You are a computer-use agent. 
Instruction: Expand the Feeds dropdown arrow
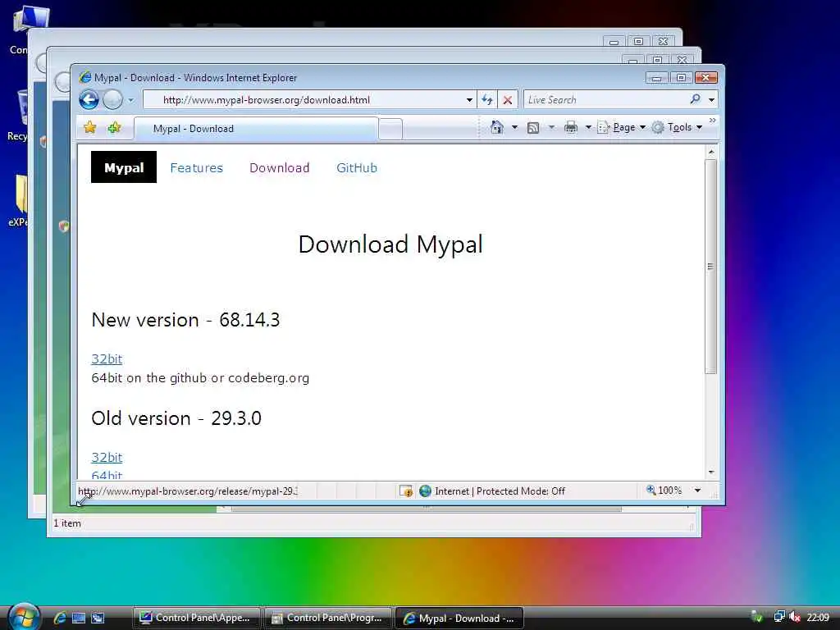(x=551, y=127)
